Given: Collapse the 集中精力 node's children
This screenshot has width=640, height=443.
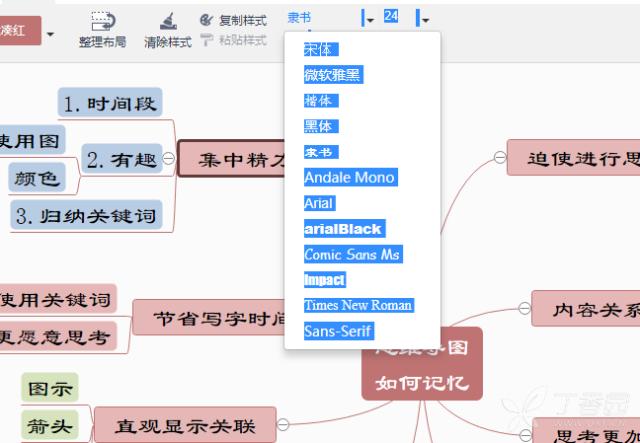Looking at the screenshot, I should coord(169,158).
